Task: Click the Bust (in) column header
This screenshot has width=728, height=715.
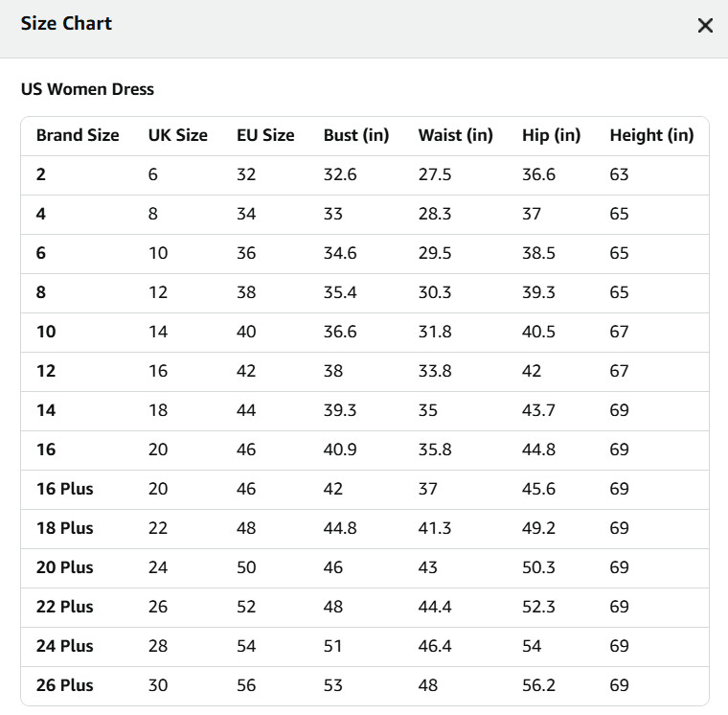Action: coord(356,135)
